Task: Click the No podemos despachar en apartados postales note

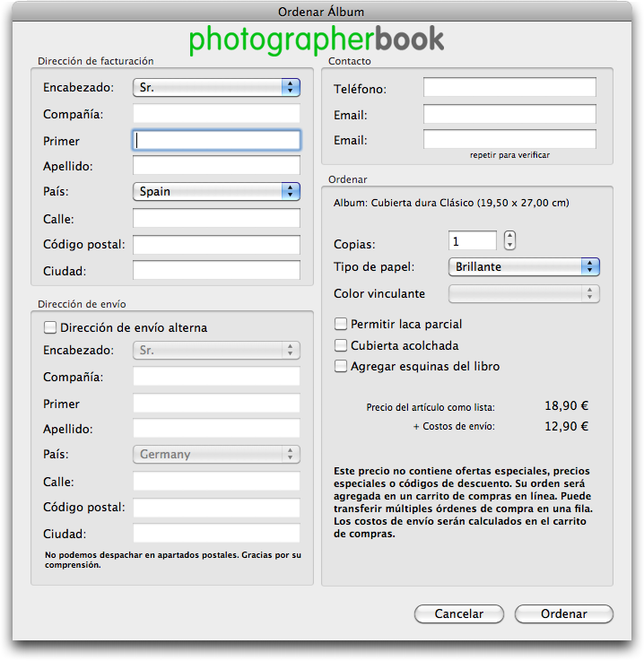Action: coord(173,560)
